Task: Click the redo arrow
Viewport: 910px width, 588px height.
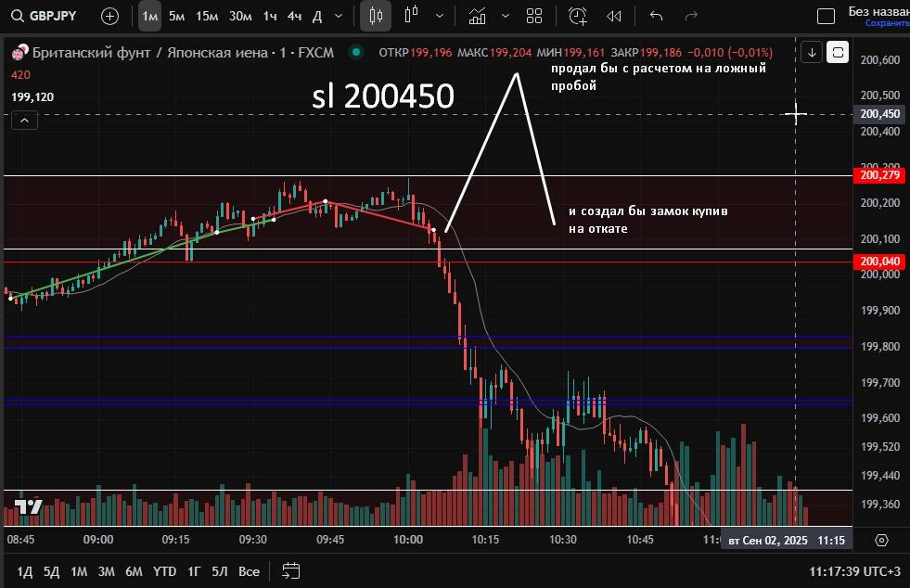Action: (x=690, y=16)
